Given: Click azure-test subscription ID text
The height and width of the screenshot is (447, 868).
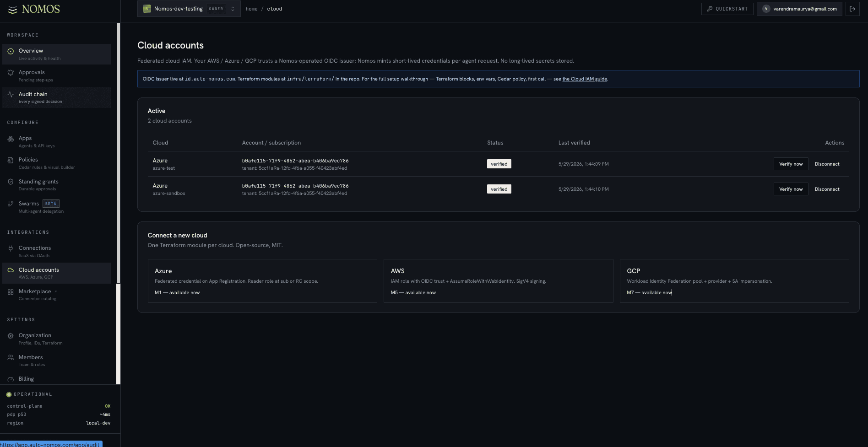Looking at the screenshot, I should 295,161.
